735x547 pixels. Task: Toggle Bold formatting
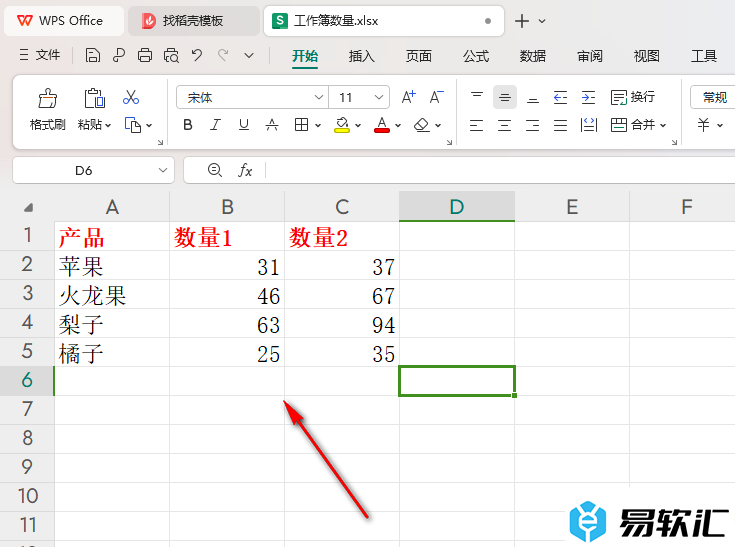pyautogui.click(x=188, y=125)
